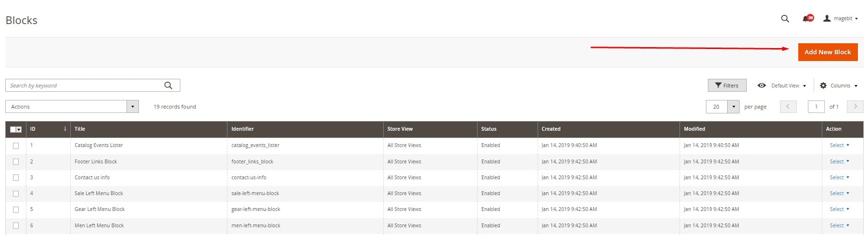Submit keyword search via magnifier icon
Viewport: 868px width, 235px height.
(x=168, y=86)
